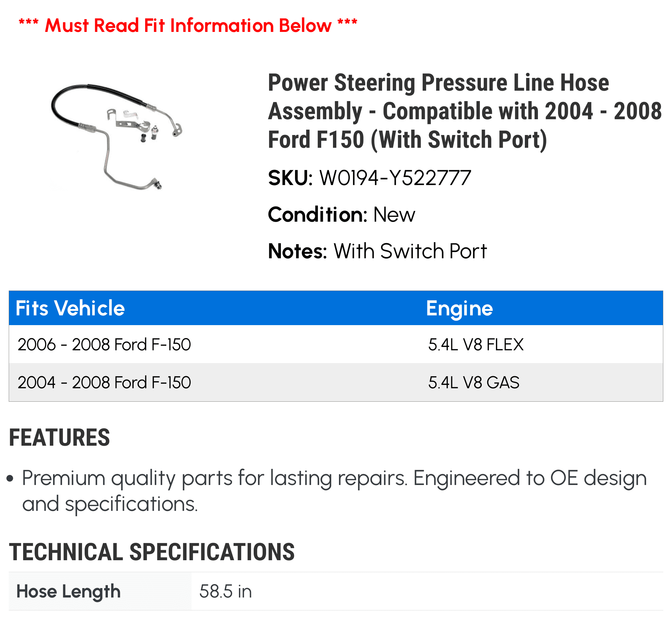Click the Notes value With Switch Port
The width and height of the screenshot is (672, 619).
[x=410, y=251]
